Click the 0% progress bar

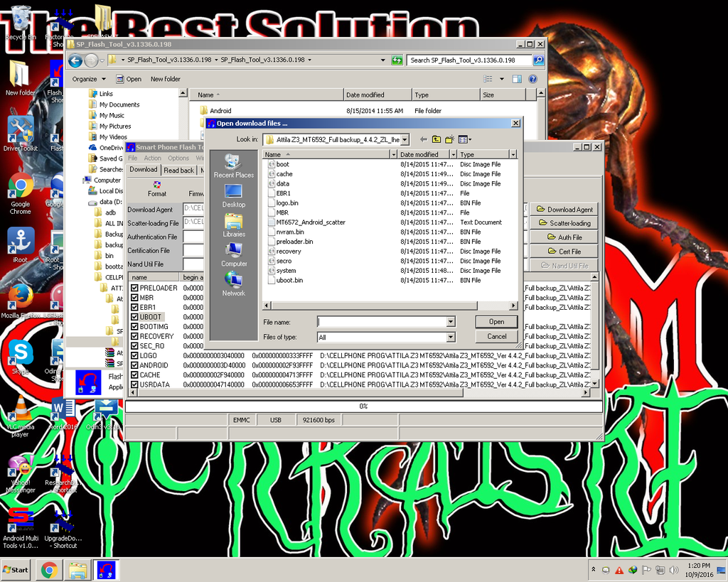pyautogui.click(x=363, y=406)
